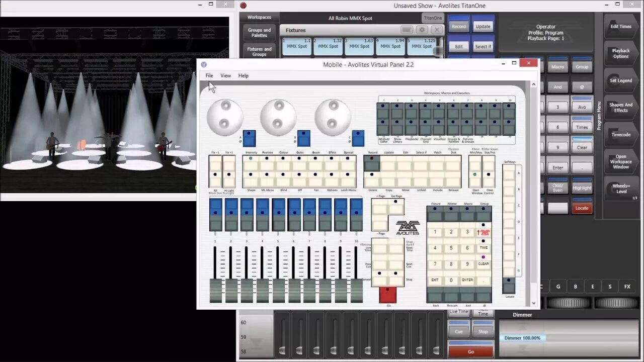644x362 pixels.
Task: Adjust playback fader 10 handle
Action: pyautogui.click(x=356, y=291)
